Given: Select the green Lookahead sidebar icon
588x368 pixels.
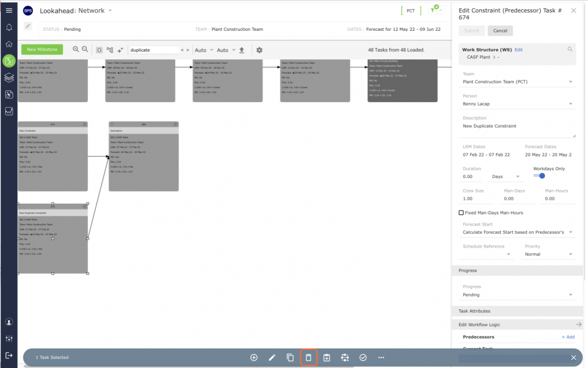Looking at the screenshot, I should pos(9,60).
